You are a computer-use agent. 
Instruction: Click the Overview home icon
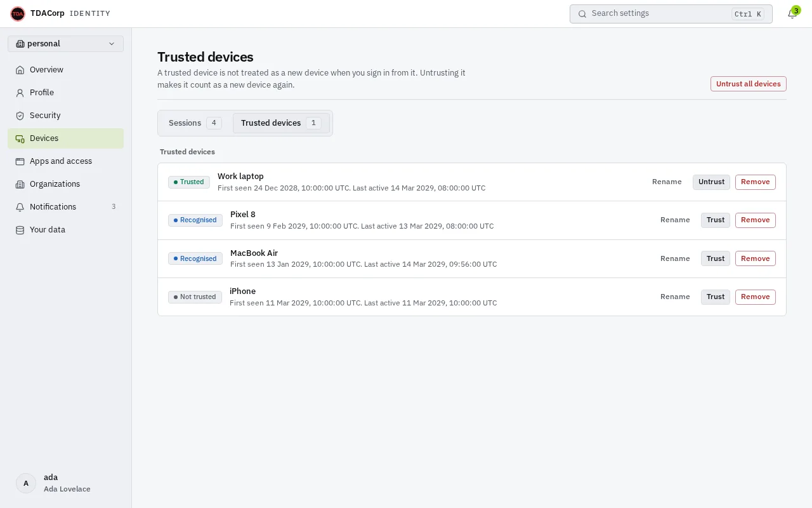(20, 70)
